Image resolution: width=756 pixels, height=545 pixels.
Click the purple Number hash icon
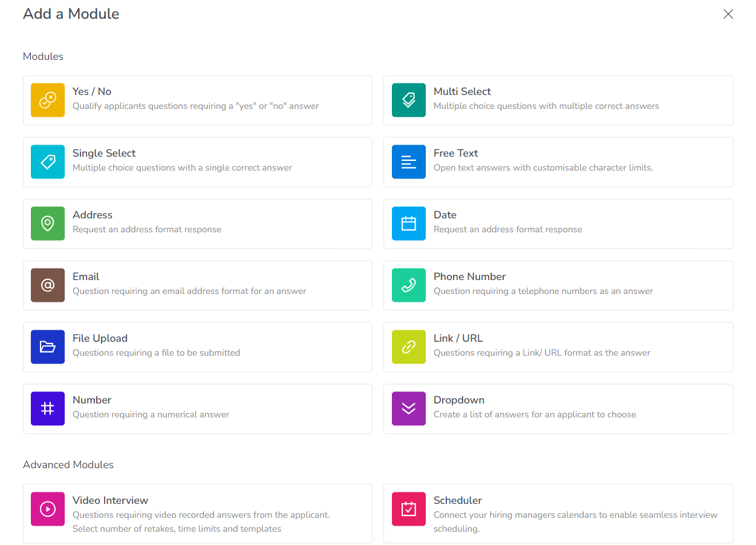[48, 409]
